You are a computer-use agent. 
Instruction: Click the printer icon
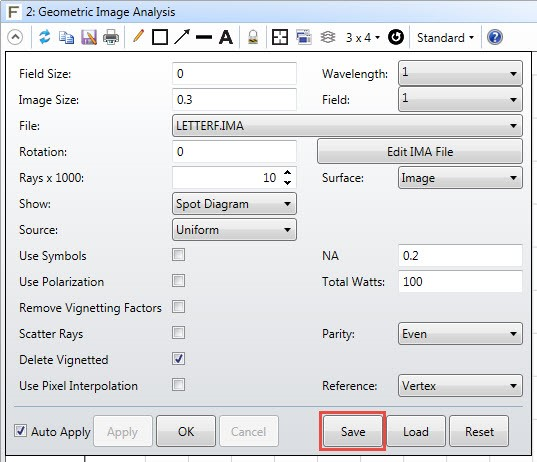[x=111, y=37]
